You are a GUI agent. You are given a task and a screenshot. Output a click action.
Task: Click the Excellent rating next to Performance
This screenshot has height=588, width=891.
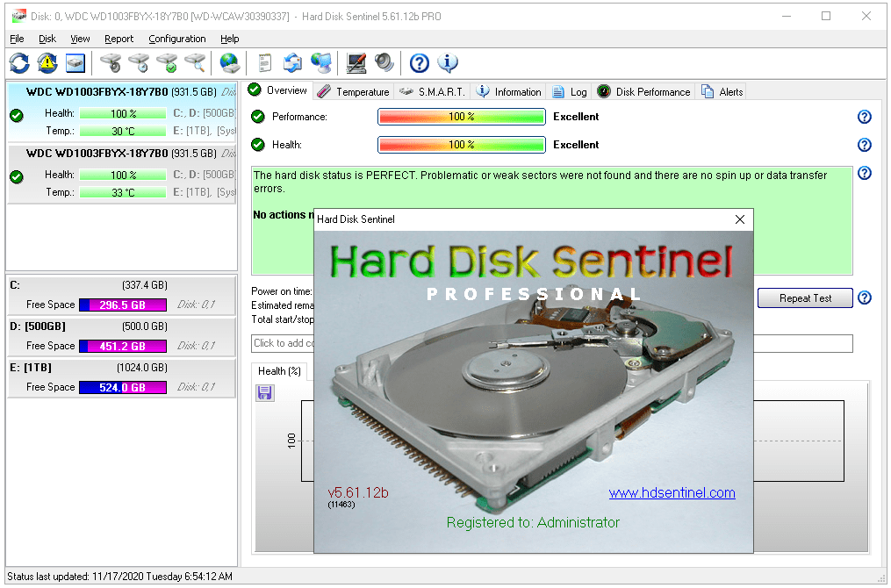[x=576, y=117]
